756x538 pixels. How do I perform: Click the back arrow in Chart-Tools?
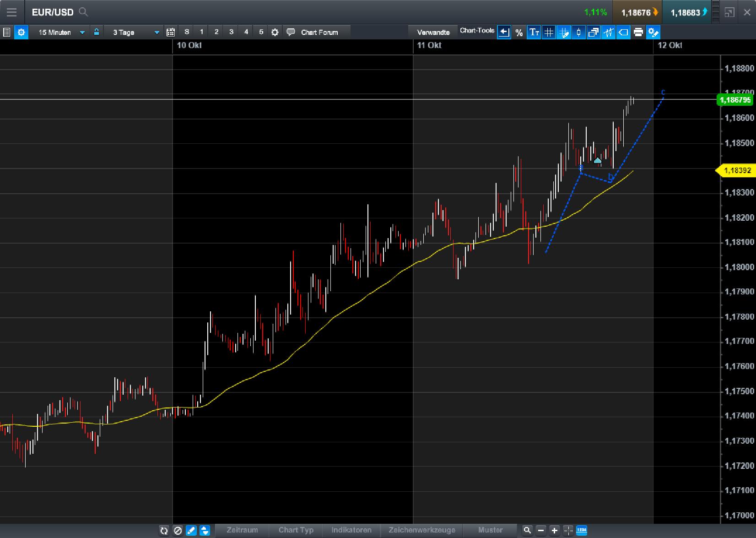click(504, 32)
